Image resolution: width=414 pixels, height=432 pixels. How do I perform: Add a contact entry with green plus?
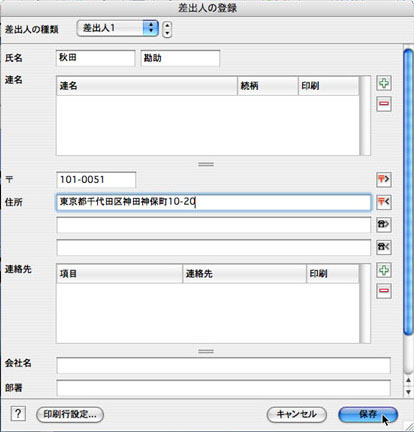pos(384,270)
